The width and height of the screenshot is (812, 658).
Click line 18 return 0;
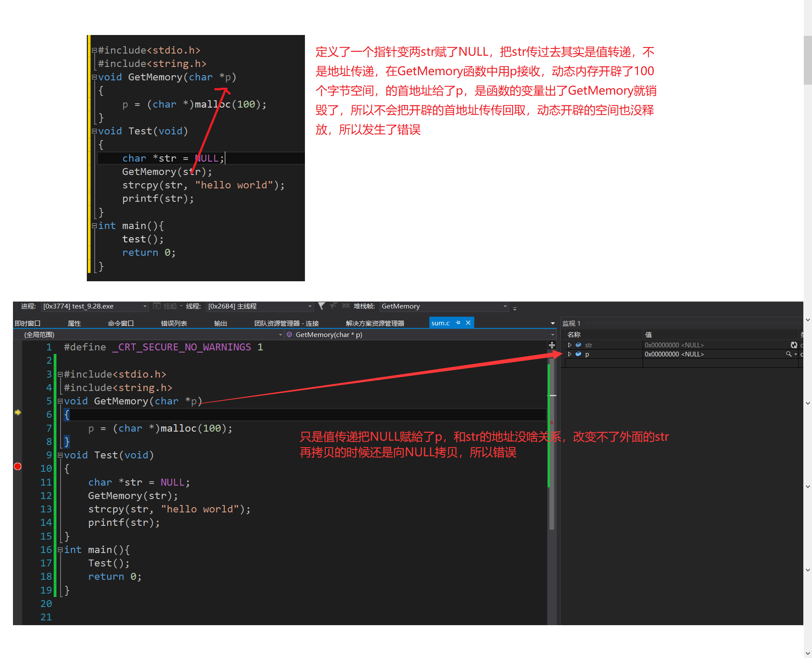(x=115, y=576)
